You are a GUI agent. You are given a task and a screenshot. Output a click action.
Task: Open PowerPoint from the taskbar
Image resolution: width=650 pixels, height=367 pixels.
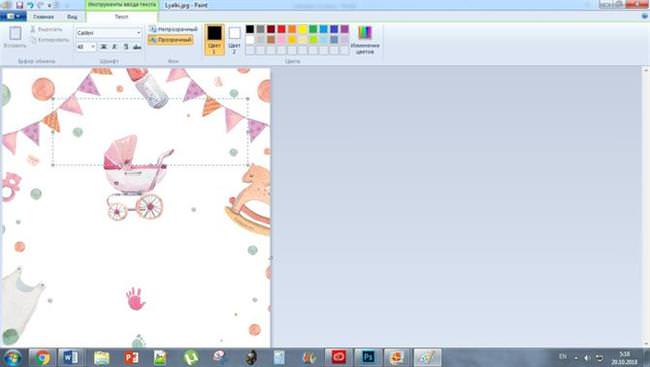coord(131,357)
